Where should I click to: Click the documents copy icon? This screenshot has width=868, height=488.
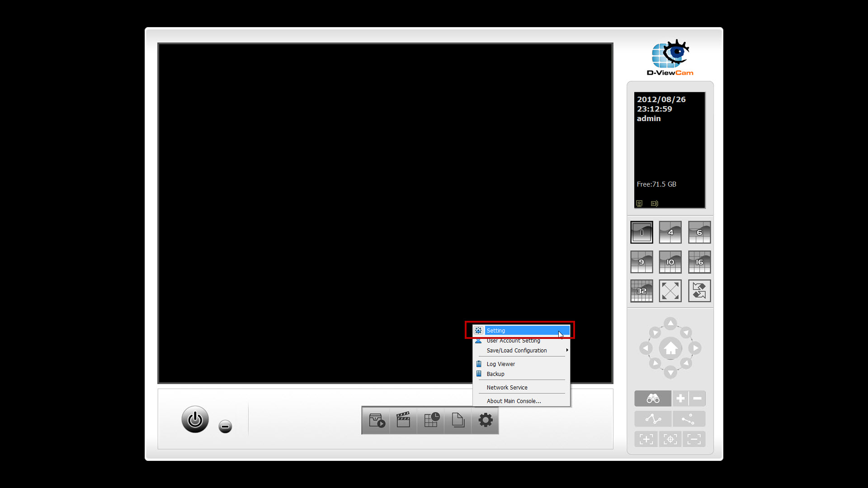point(458,420)
